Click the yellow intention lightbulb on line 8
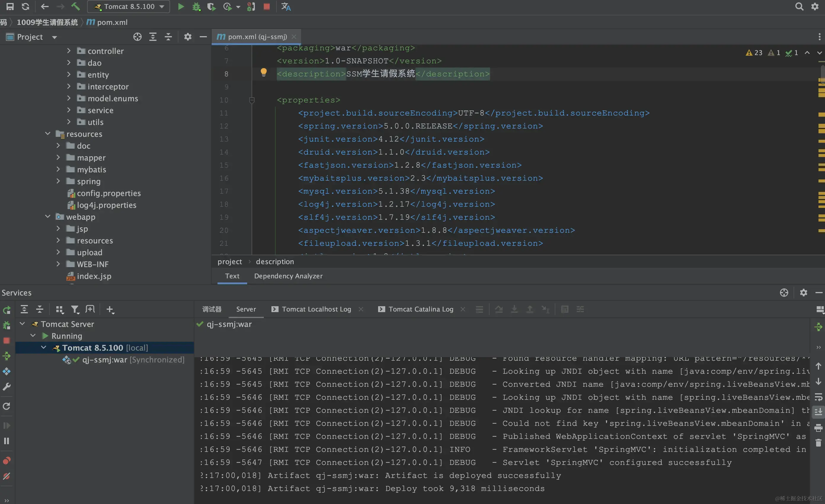Image resolution: width=825 pixels, height=504 pixels. pos(263,72)
